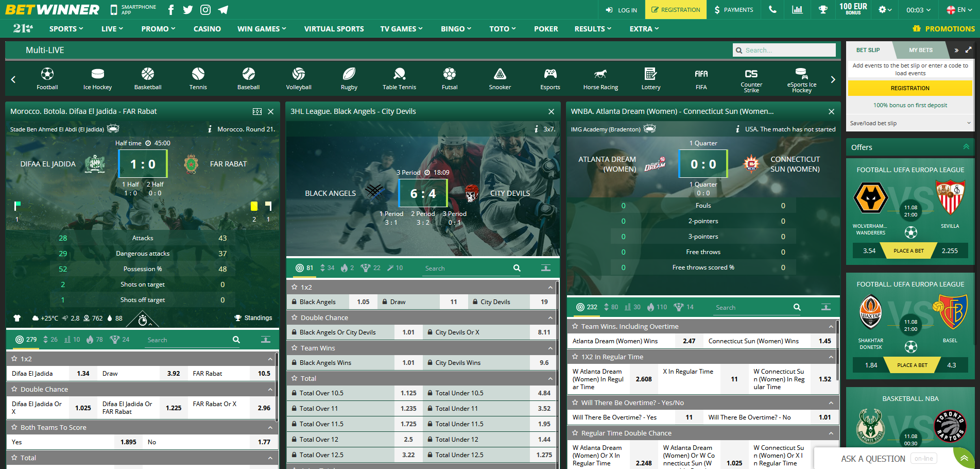The width and height of the screenshot is (980, 469).
Task: Favorite the Regular Time Double Chance market
Action: 575,433
